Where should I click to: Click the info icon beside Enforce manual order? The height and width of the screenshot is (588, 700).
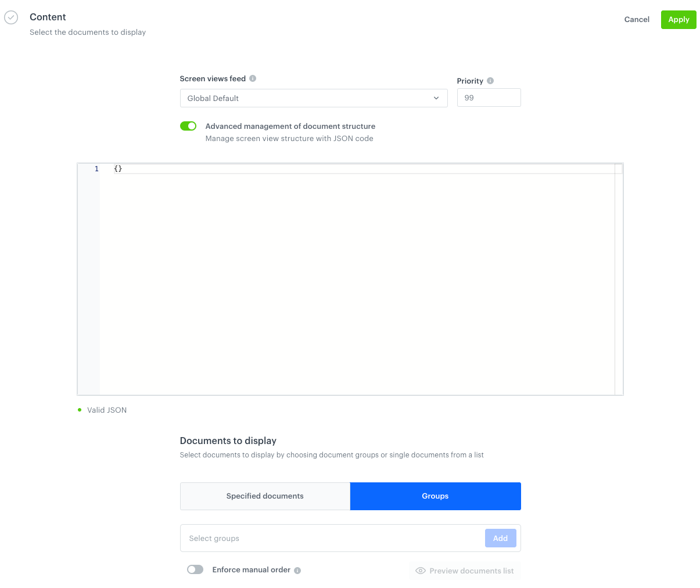coord(298,570)
